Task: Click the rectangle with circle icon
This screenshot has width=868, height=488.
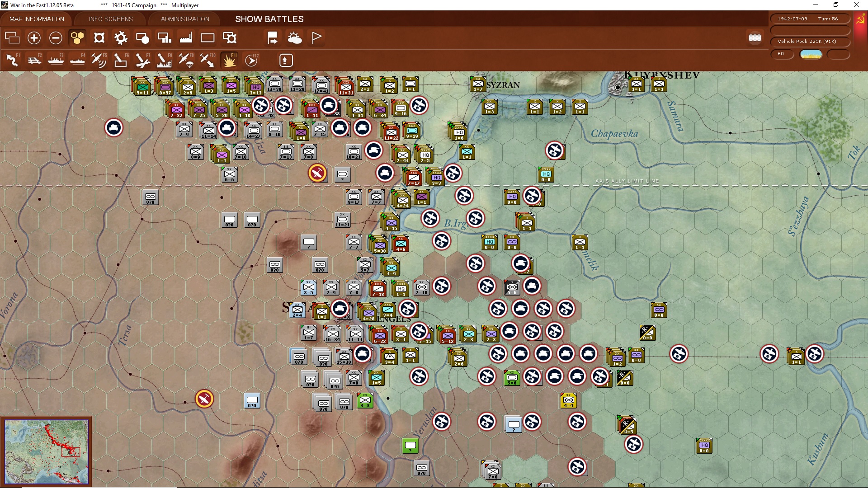Action: tap(142, 38)
